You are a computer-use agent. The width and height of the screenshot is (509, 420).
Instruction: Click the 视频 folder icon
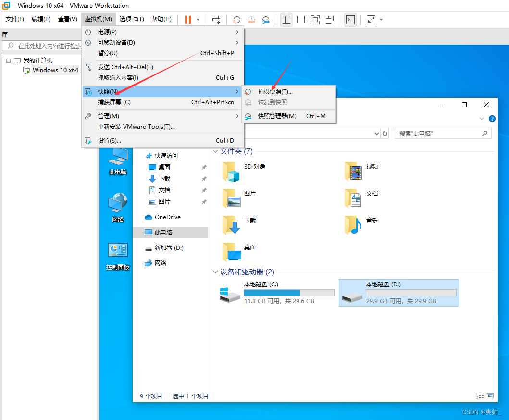pos(353,172)
